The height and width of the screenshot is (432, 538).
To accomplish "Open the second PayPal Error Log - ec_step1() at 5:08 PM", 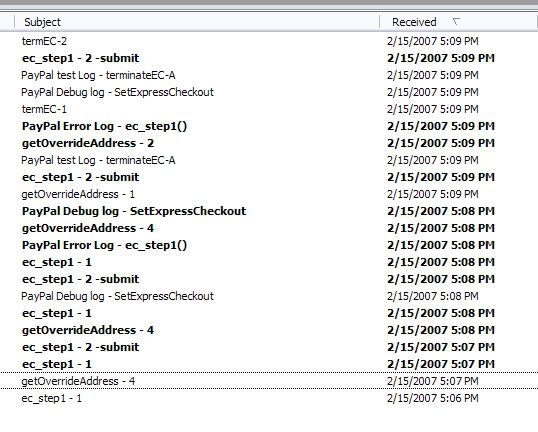I will (269, 245).
